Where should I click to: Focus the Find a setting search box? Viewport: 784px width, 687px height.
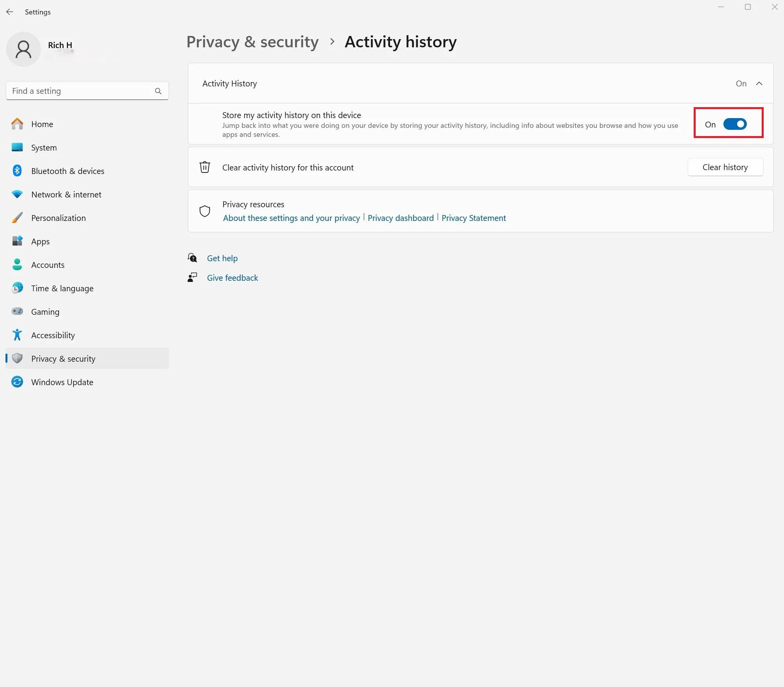tap(80, 91)
